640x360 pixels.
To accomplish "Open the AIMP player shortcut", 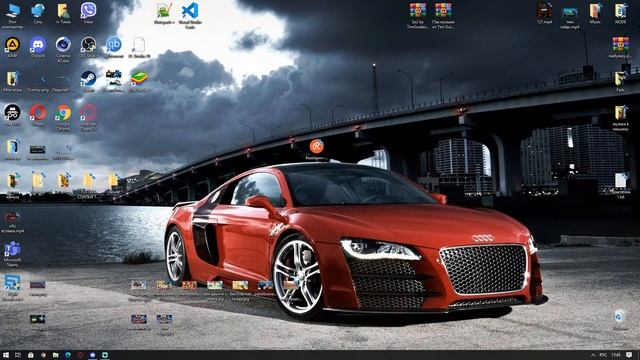I will 12,44.
